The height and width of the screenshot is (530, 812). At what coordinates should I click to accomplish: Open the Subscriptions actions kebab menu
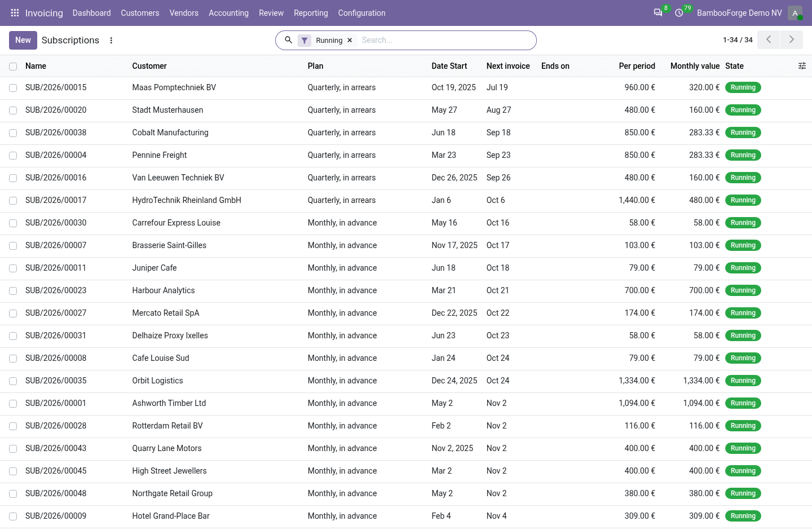(111, 40)
